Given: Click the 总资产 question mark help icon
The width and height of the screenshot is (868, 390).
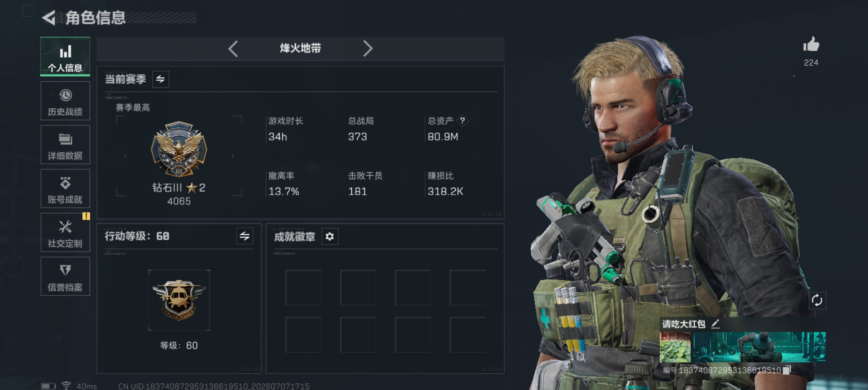Looking at the screenshot, I should [462, 121].
